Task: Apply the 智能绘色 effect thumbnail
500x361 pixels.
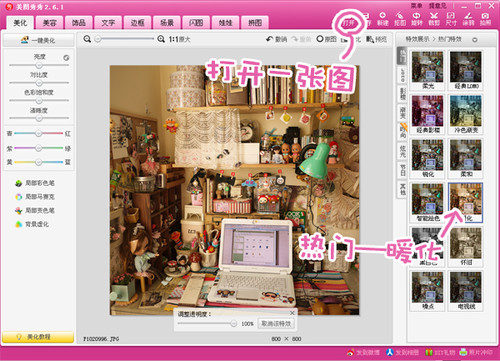Action: click(427, 202)
